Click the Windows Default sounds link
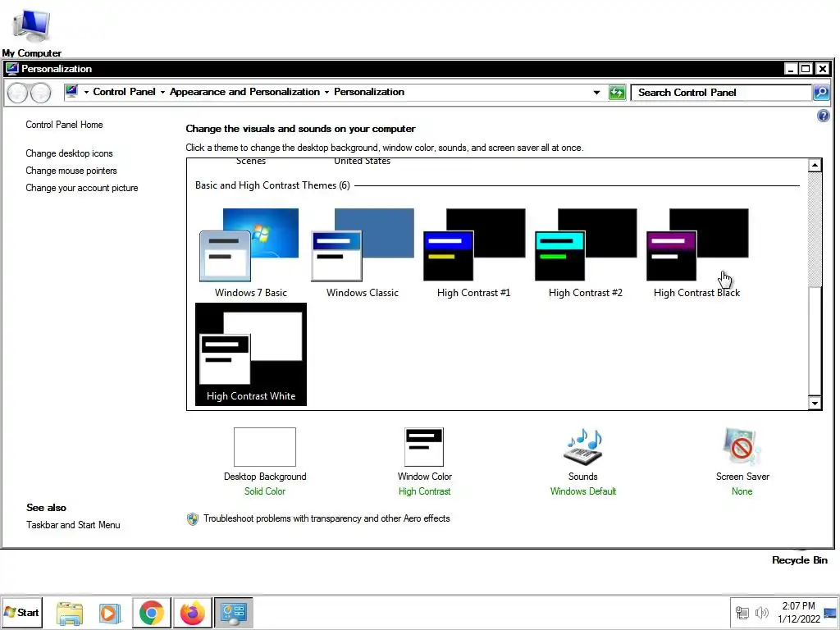 [x=583, y=491]
